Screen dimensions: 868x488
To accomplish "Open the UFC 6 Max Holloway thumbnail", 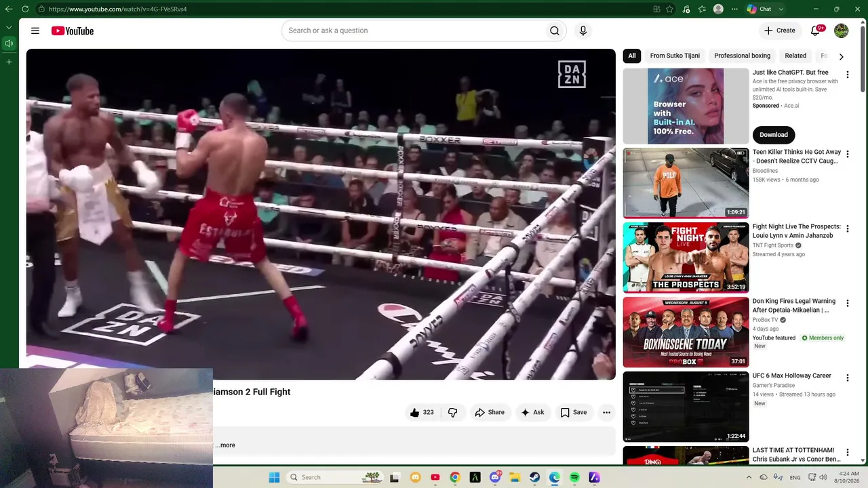I will [686, 407].
